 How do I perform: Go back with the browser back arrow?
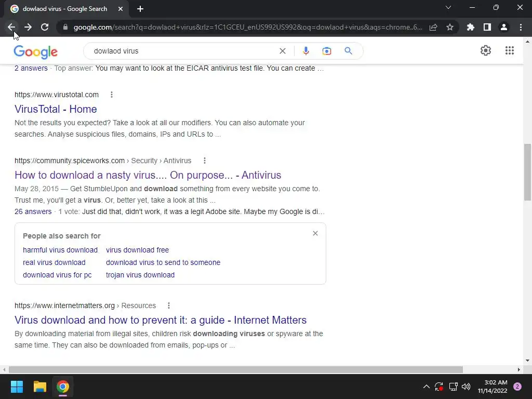[x=11, y=27]
